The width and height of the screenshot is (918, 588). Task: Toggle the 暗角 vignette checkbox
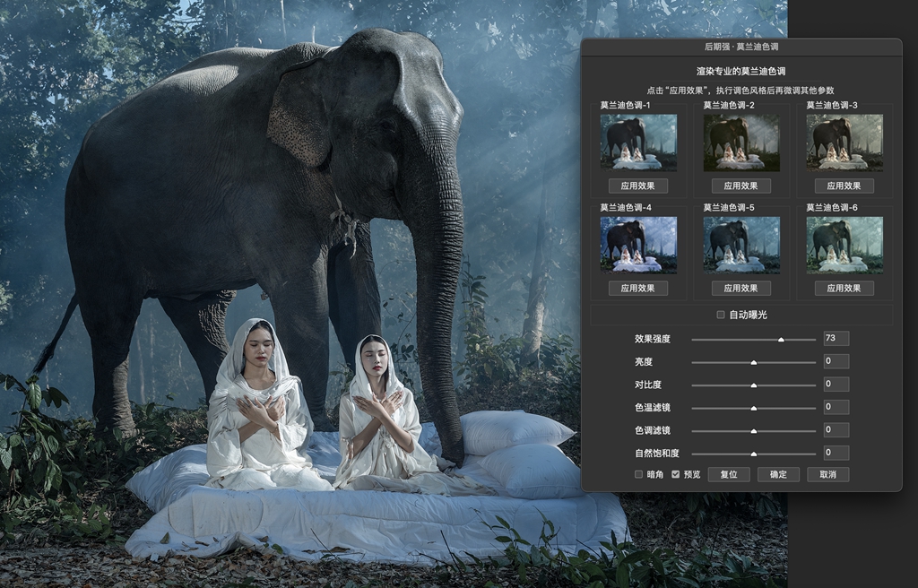point(639,474)
